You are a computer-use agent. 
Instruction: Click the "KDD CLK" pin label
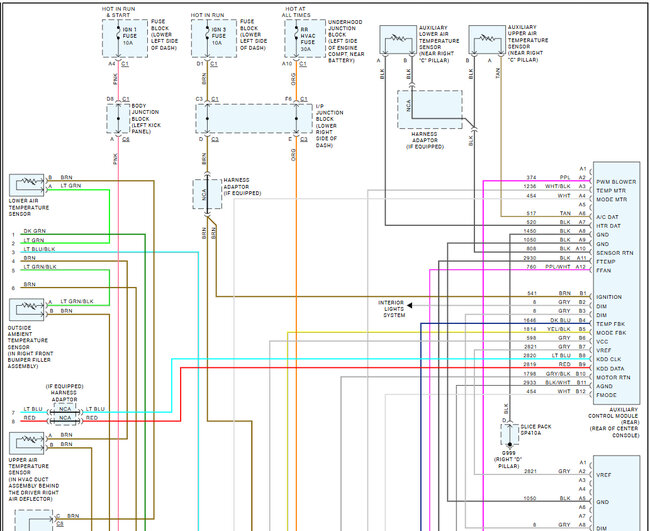pyautogui.click(x=609, y=359)
